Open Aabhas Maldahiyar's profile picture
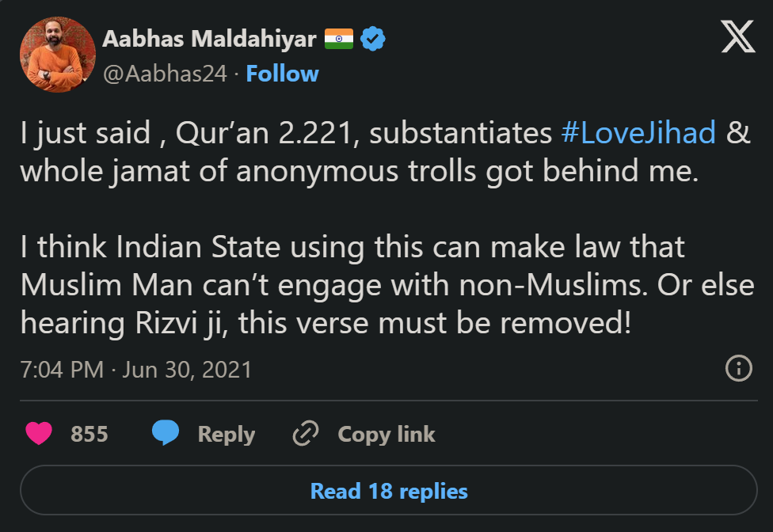The height and width of the screenshot is (532, 773). coord(57,55)
